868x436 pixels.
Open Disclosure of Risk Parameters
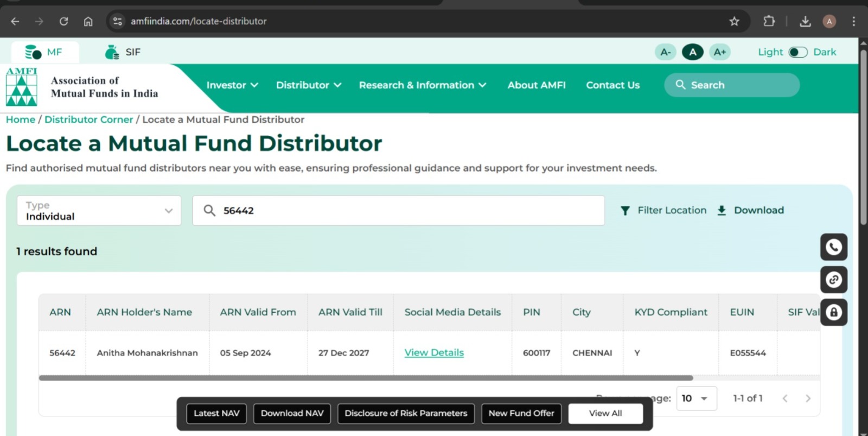(406, 413)
